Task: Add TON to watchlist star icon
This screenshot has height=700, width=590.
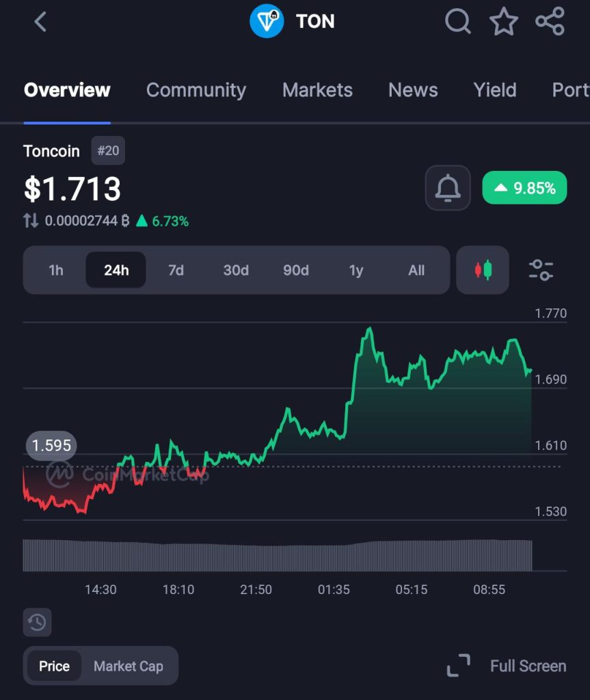Action: [x=504, y=21]
